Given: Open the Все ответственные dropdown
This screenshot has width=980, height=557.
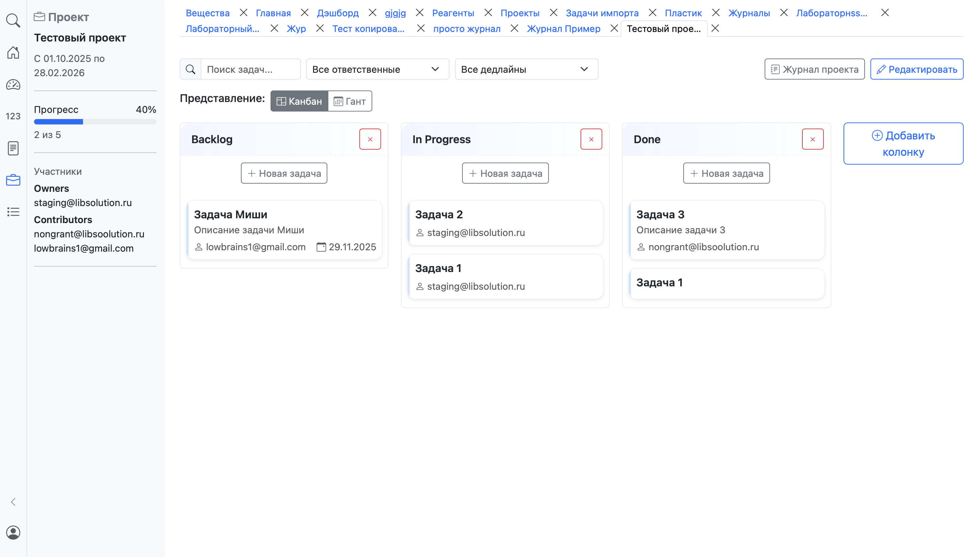Looking at the screenshot, I should pos(377,69).
